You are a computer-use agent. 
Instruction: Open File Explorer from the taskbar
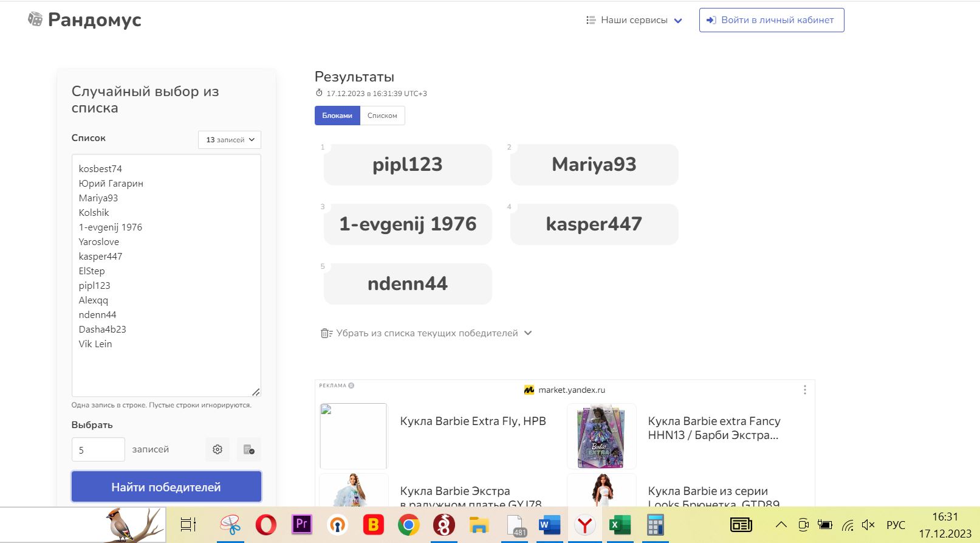pyautogui.click(x=479, y=524)
